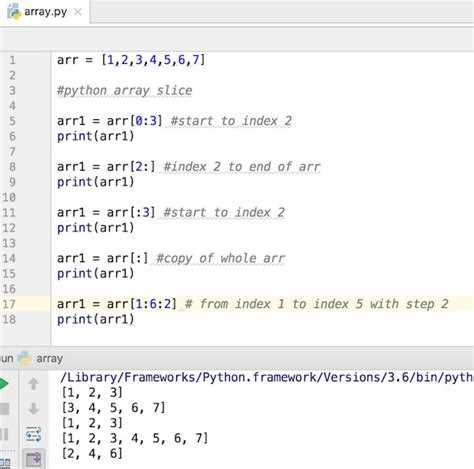The height and width of the screenshot is (469, 474).
Task: Click the Up stack trace arrow
Action: (33, 384)
